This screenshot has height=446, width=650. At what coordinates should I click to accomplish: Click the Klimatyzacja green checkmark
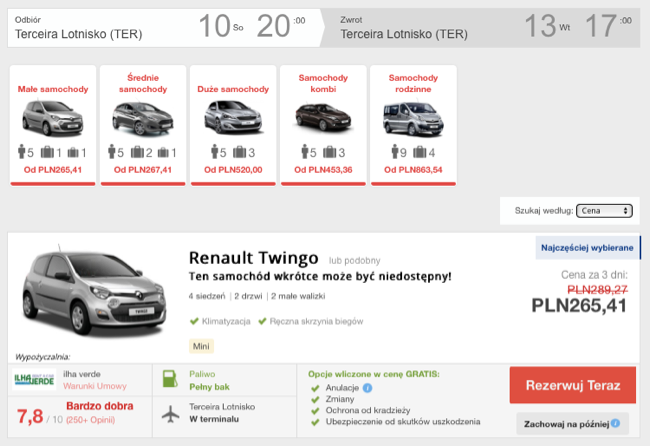click(x=194, y=322)
